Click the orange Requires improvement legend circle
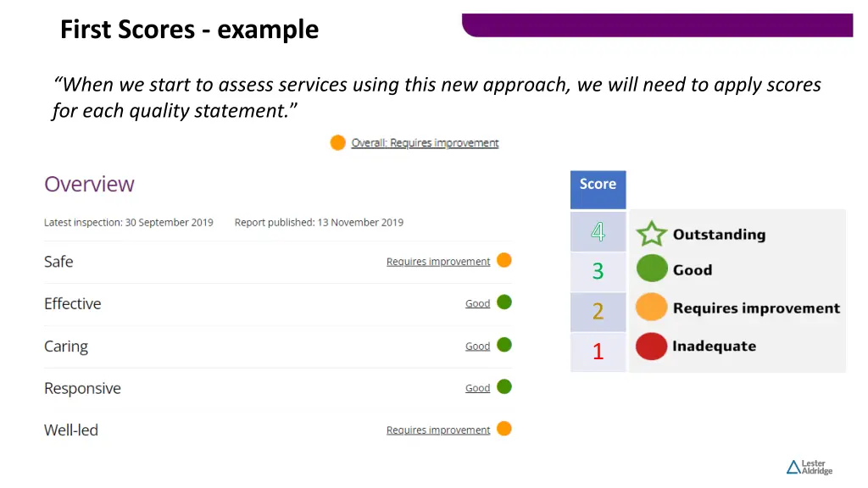Screen dimensions: 868x488 click(651, 307)
